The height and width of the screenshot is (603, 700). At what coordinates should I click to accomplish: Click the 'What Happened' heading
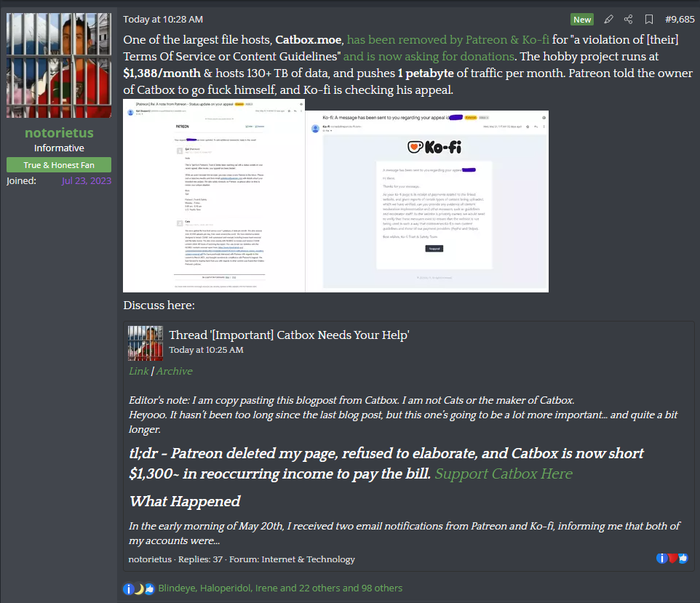pos(185,501)
